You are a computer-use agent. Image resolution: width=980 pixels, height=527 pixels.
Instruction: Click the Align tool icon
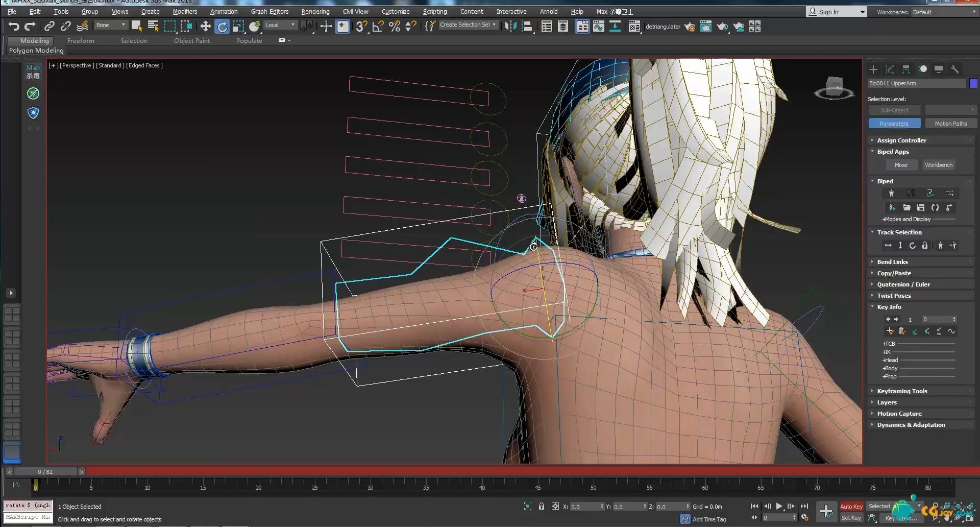pyautogui.click(x=527, y=27)
